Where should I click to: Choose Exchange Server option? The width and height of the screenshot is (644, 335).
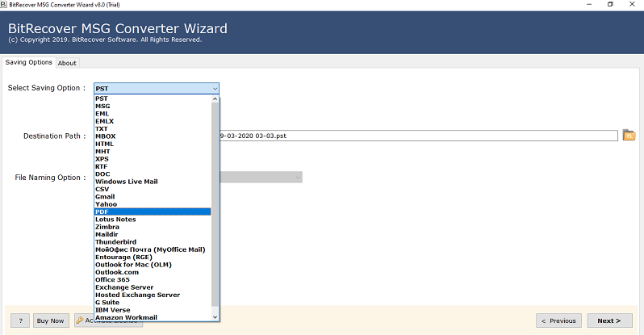coord(153,287)
